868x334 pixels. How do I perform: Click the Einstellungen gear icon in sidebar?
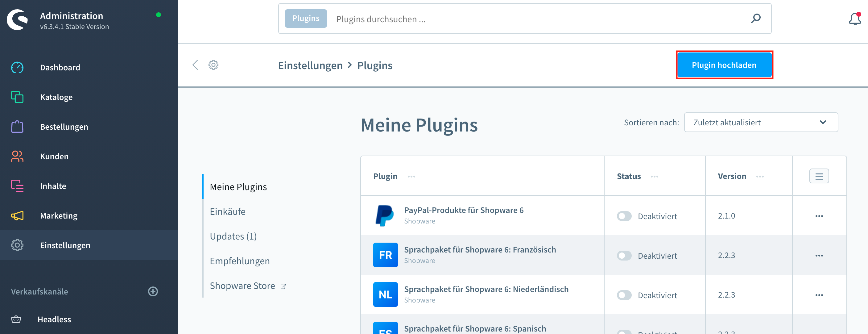(17, 245)
